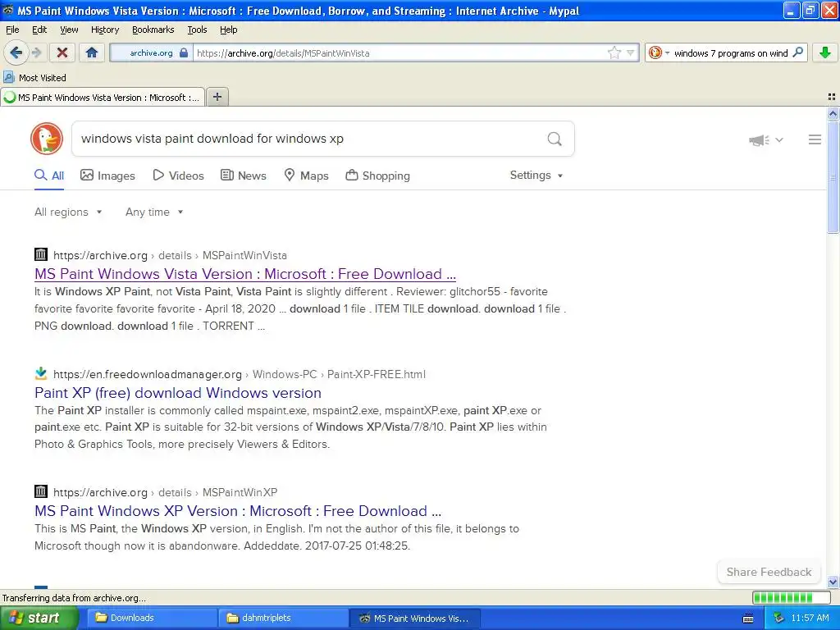Click the vertical scrollbar thumb
This screenshot has height=630, width=840.
tap(833, 177)
